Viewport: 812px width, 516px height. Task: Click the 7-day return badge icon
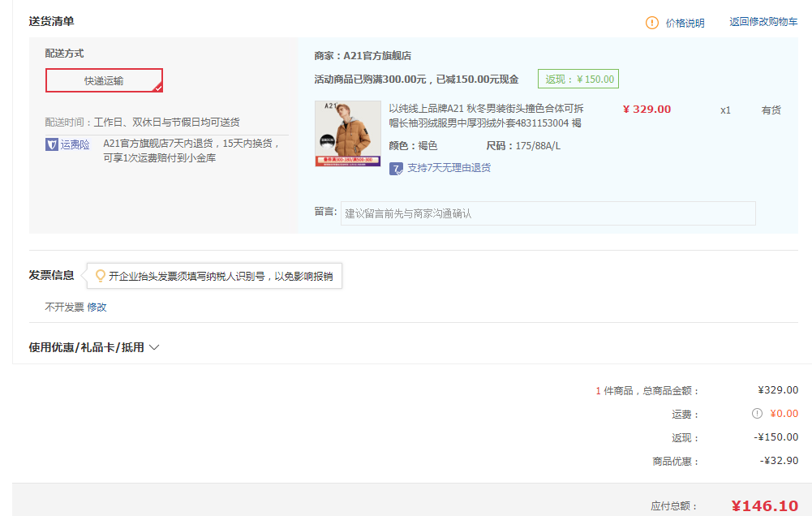coord(396,169)
